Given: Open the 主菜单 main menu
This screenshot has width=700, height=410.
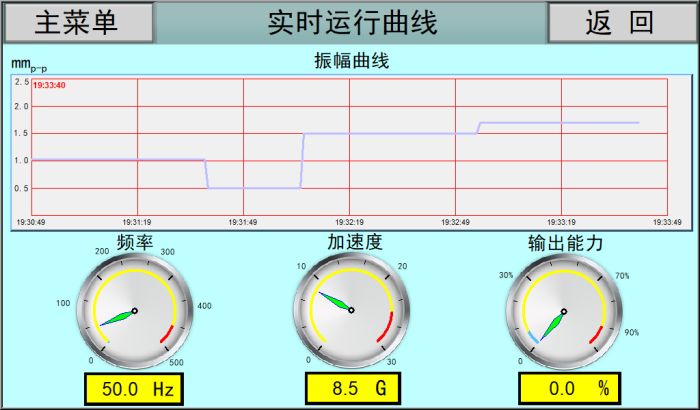Looking at the screenshot, I should 78,23.
